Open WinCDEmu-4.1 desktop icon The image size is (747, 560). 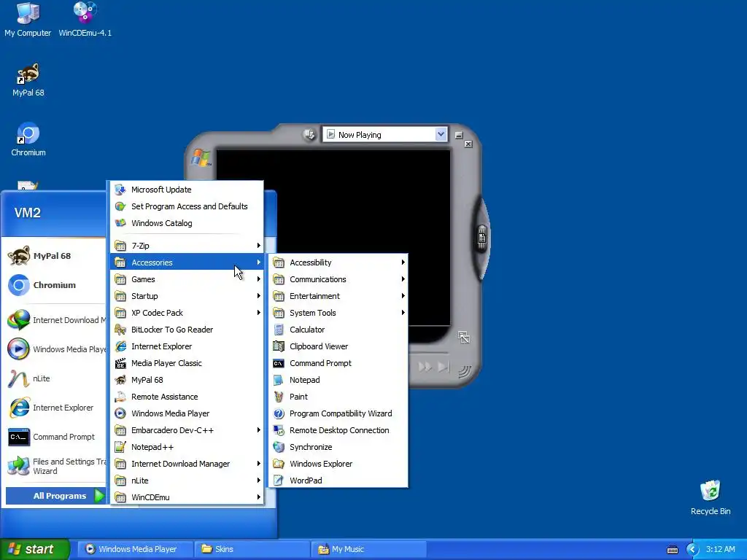click(x=85, y=19)
